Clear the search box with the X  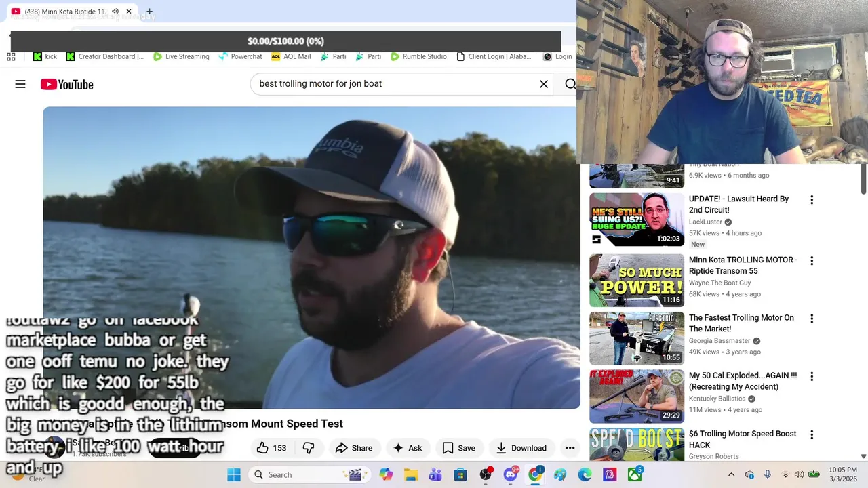pyautogui.click(x=544, y=84)
